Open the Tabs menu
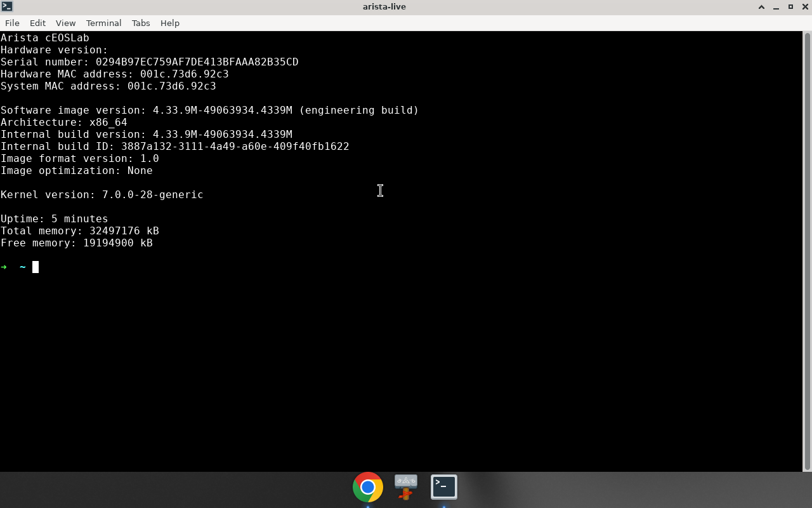Viewport: 812px width, 508px height. 141,23
